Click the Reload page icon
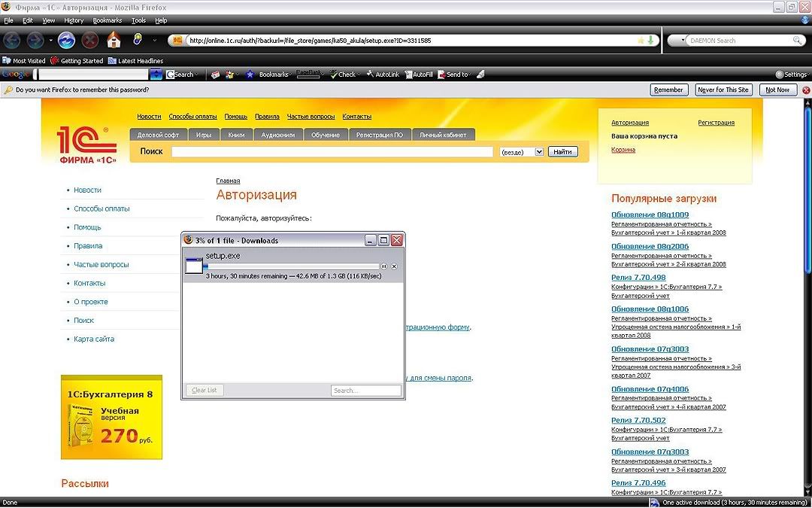This screenshot has width=812, height=508. click(x=66, y=40)
